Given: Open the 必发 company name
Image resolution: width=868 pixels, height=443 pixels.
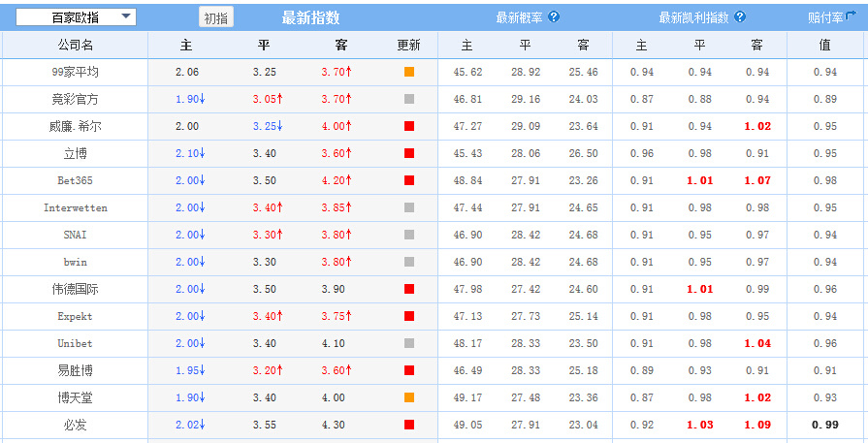Looking at the screenshot, I should 75,425.
